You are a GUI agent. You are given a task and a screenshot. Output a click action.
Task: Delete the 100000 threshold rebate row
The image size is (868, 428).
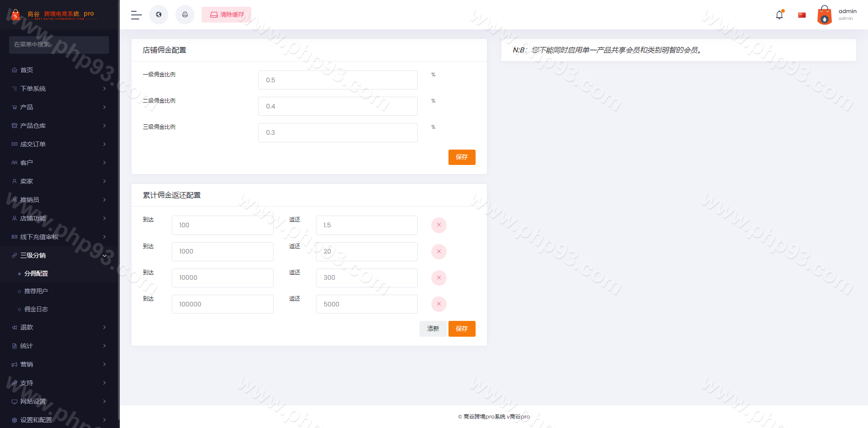[x=439, y=304]
